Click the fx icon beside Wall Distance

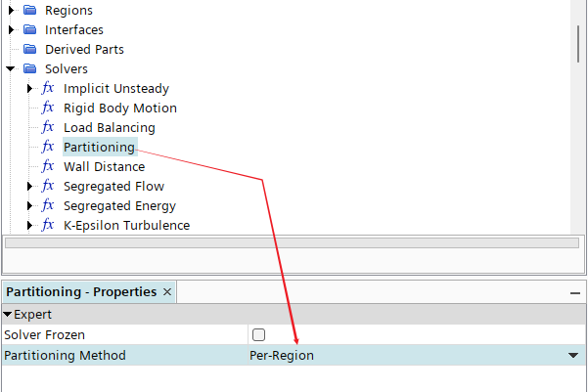[48, 166]
